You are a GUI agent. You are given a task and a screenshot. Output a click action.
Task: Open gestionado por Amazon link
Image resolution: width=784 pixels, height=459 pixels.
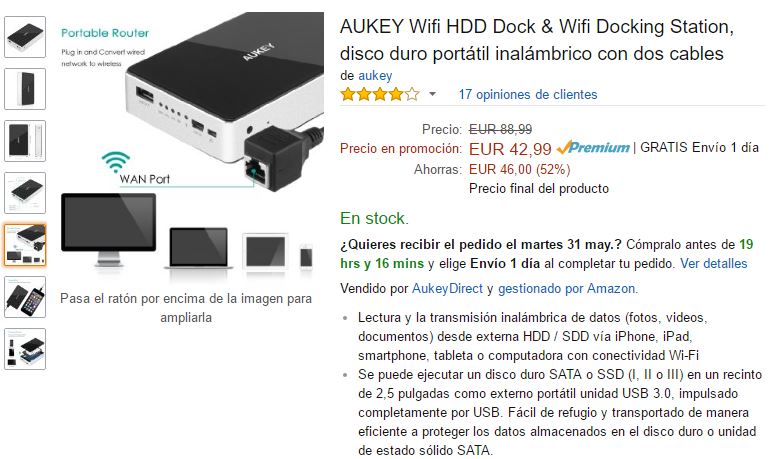[x=567, y=288]
